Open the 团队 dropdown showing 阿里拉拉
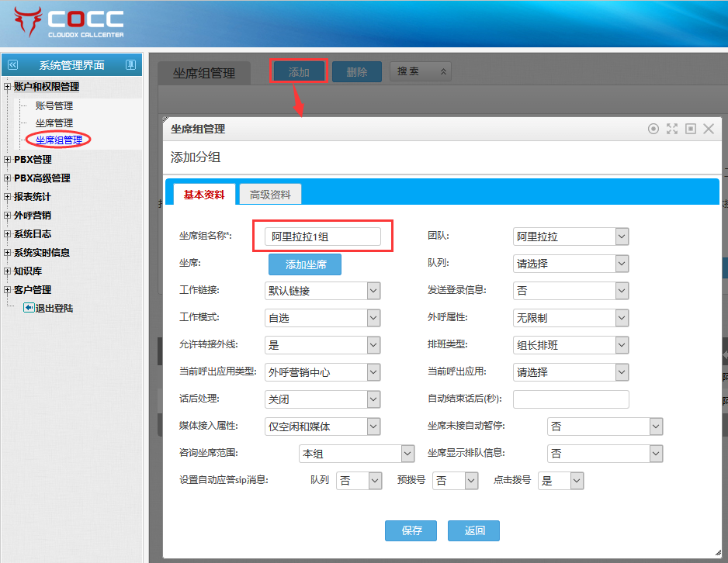The image size is (728, 563). pos(570,237)
